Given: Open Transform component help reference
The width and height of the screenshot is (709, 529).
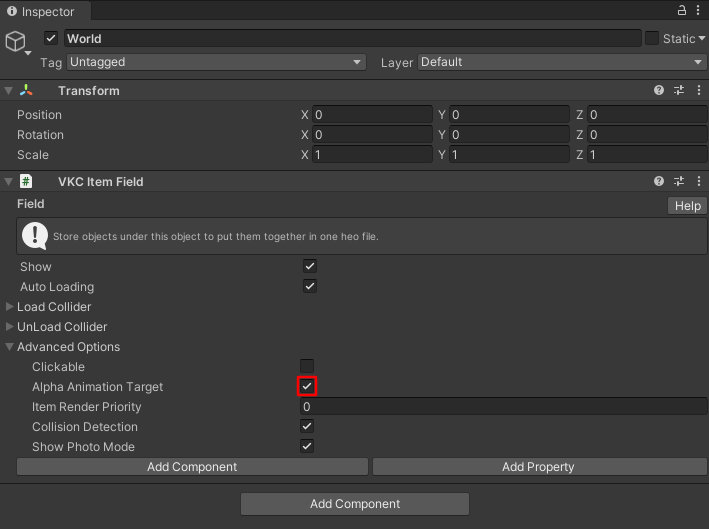Looking at the screenshot, I should pos(659,90).
